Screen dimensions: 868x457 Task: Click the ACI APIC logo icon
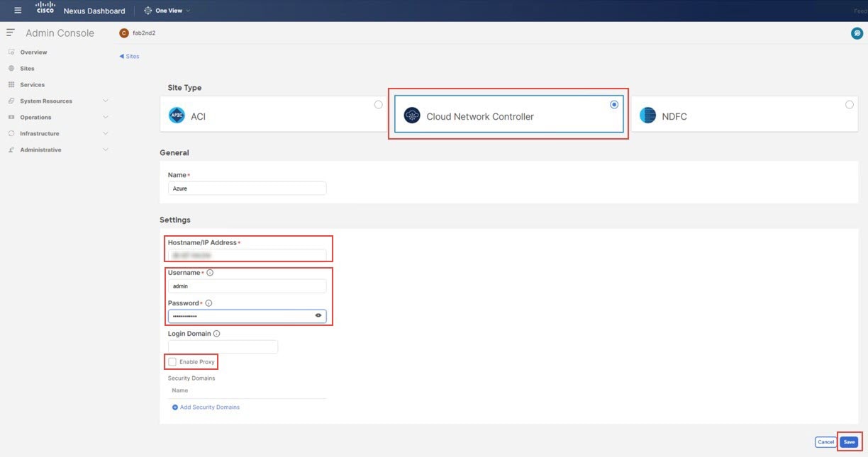click(x=177, y=115)
